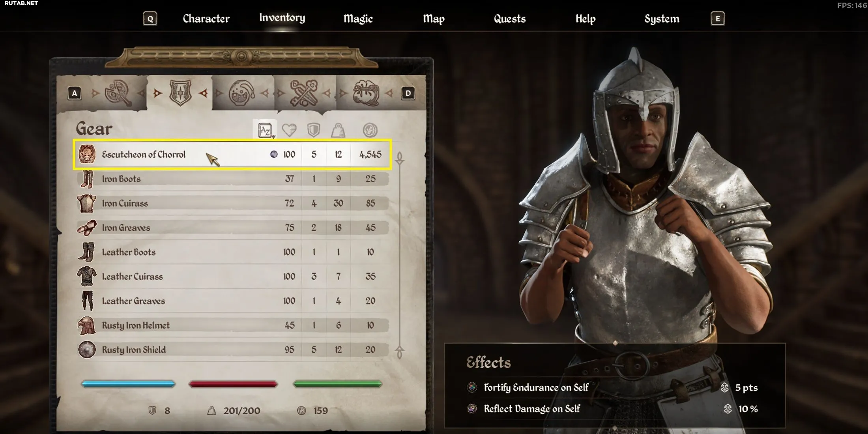Sort gear by health heart icon
This screenshot has height=434, width=868.
tap(289, 130)
